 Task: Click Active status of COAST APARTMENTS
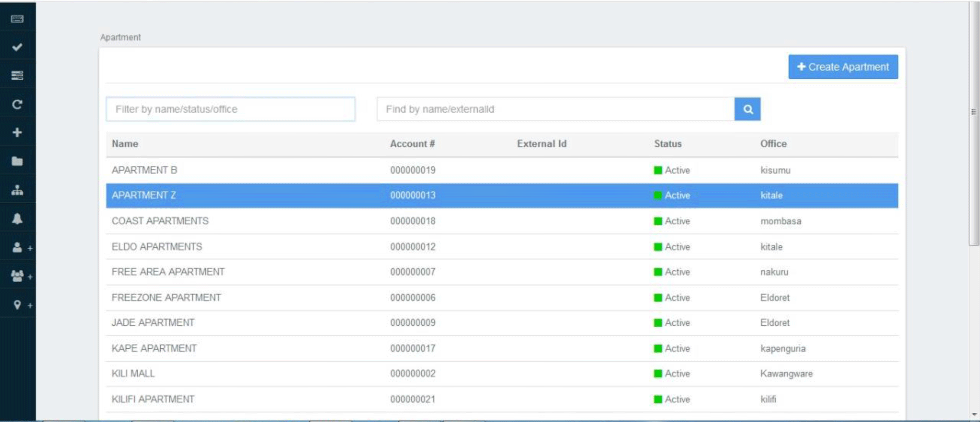pyautogui.click(x=672, y=221)
